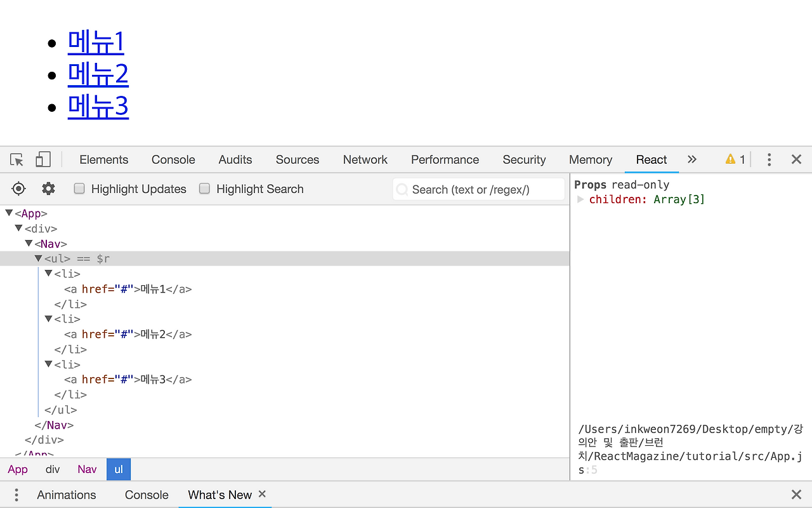
Task: Collapse the App component node
Action: point(9,213)
